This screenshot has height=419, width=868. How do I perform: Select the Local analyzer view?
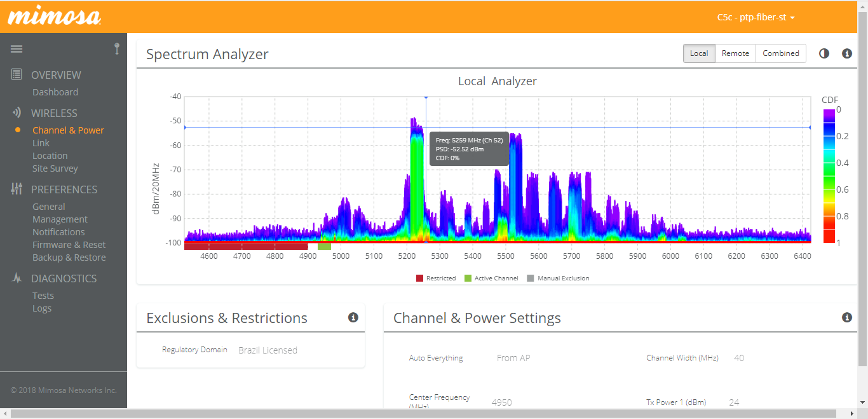(x=699, y=53)
